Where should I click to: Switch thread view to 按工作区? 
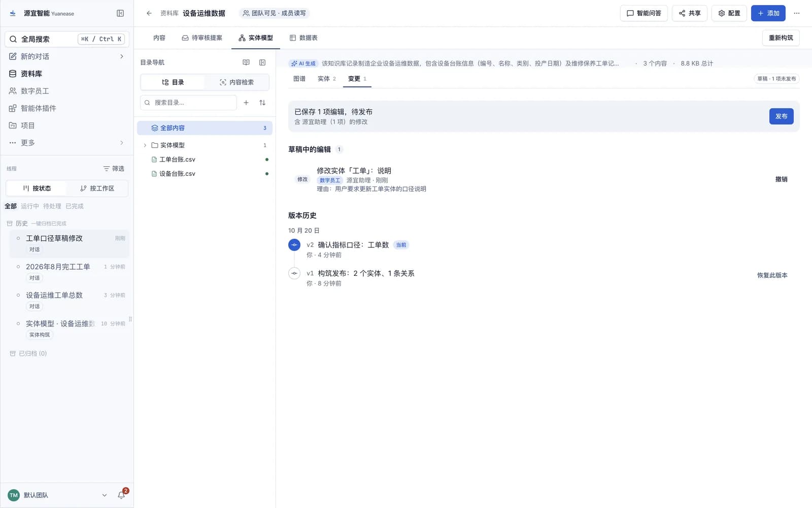pyautogui.click(x=97, y=188)
